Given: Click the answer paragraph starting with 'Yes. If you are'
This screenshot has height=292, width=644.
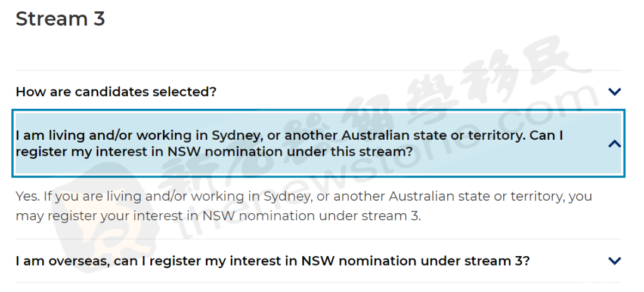Looking at the screenshot, I should (304, 206).
